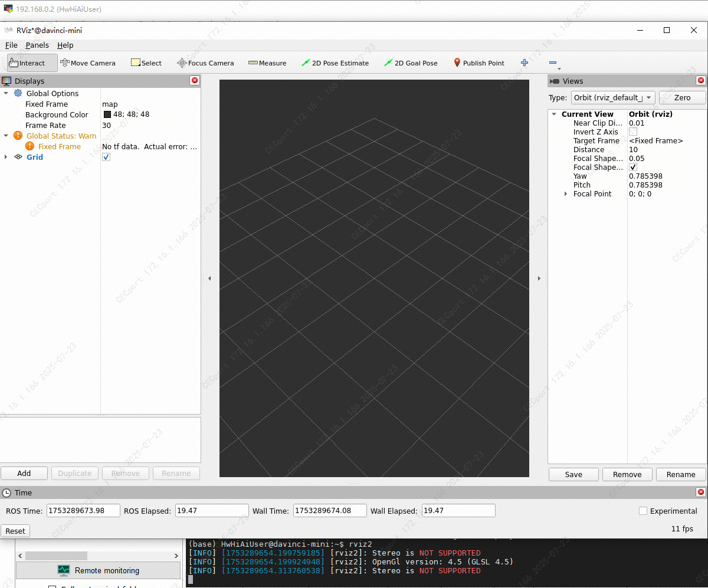Click the ROS Time field
Screen dimensions: 708x588
click(x=83, y=511)
